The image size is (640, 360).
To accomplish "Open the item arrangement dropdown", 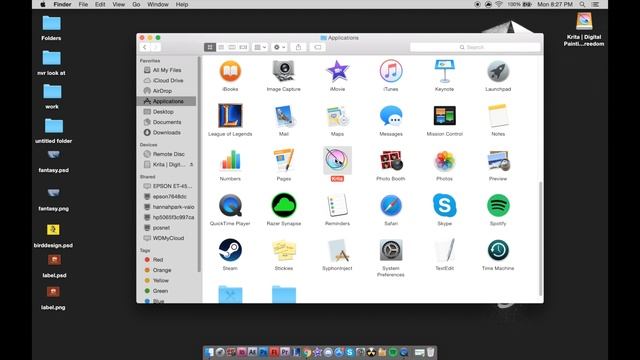I will point(260,47).
